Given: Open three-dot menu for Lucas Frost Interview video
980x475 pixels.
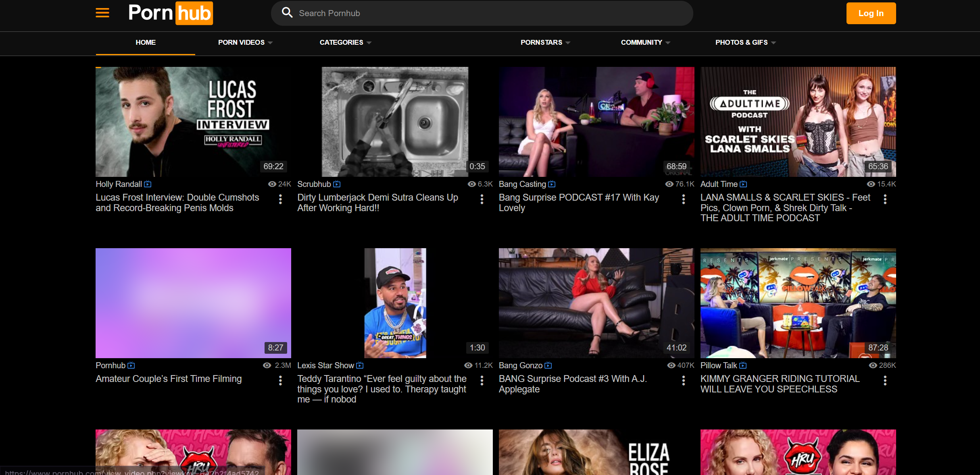Looking at the screenshot, I should [x=280, y=199].
